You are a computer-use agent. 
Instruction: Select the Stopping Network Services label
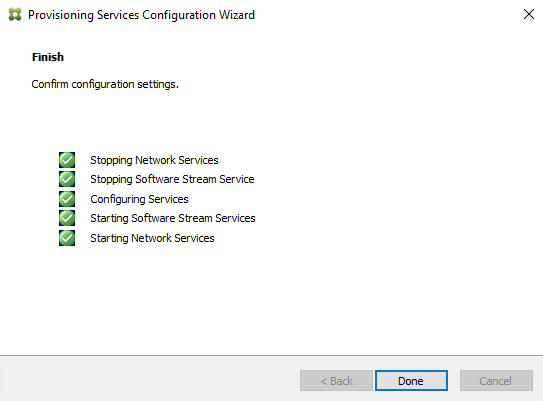[x=154, y=160]
